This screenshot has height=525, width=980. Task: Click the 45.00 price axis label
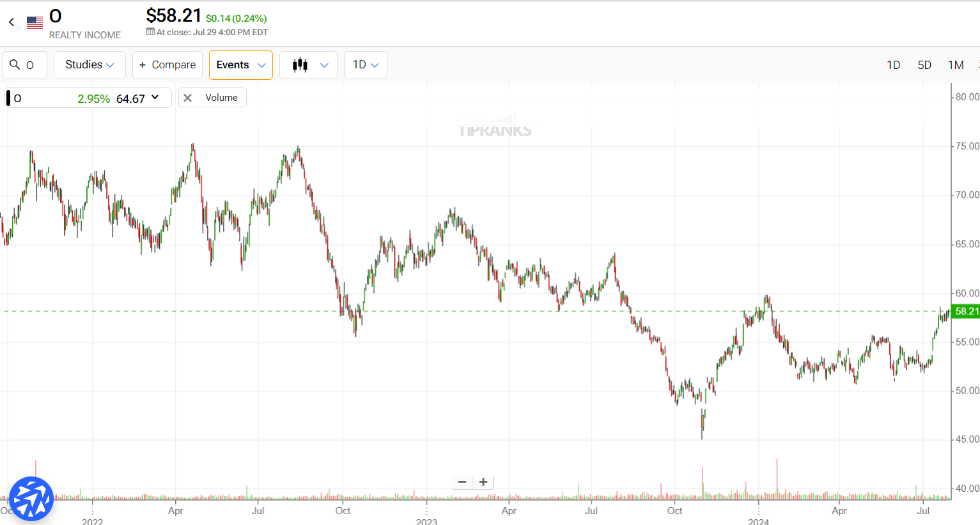(967, 439)
